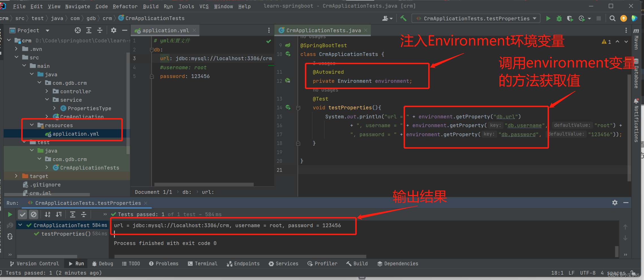
Task: Collapse the resources folder
Action: click(32, 125)
